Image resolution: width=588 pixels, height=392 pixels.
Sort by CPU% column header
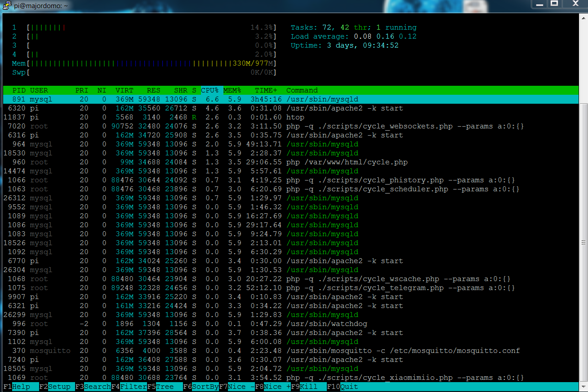(x=209, y=90)
